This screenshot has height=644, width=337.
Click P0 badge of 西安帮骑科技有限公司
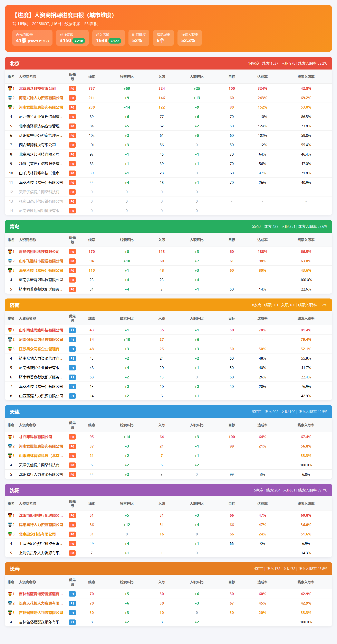tap(72, 145)
